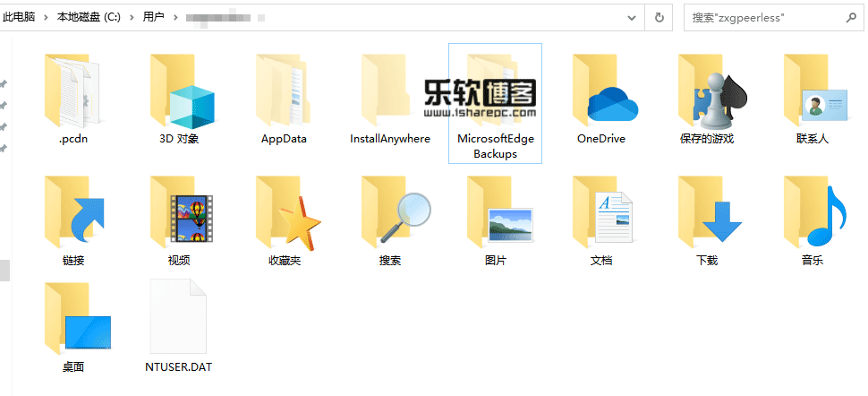
Task: Click the OneDrive folder name
Action: (x=601, y=139)
